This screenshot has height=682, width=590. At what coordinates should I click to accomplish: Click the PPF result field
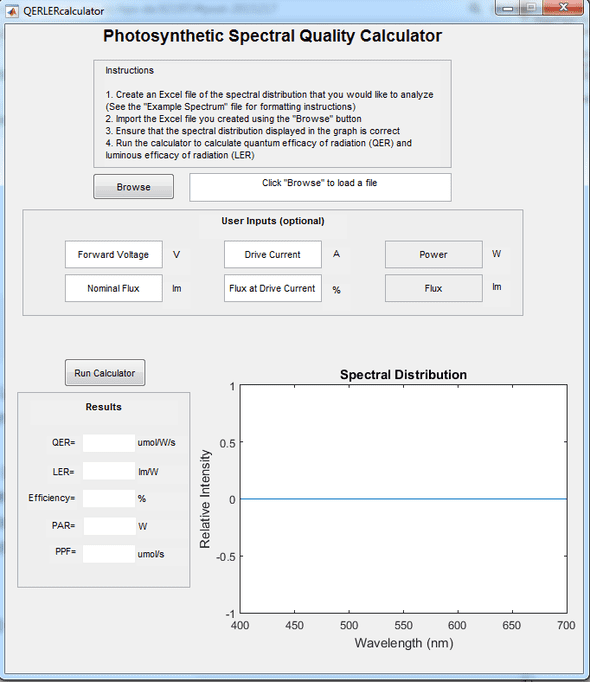tap(109, 554)
